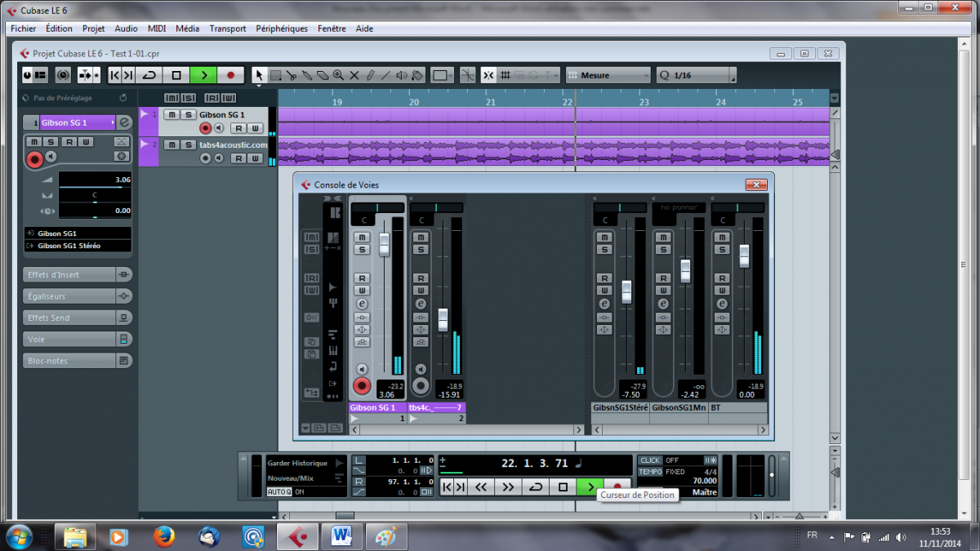The image size is (980, 551).
Task: Expand Effets Send inspector section
Action: [78, 318]
